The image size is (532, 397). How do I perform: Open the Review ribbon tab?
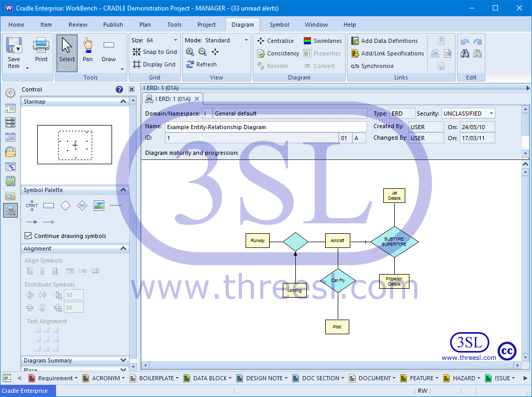(78, 25)
